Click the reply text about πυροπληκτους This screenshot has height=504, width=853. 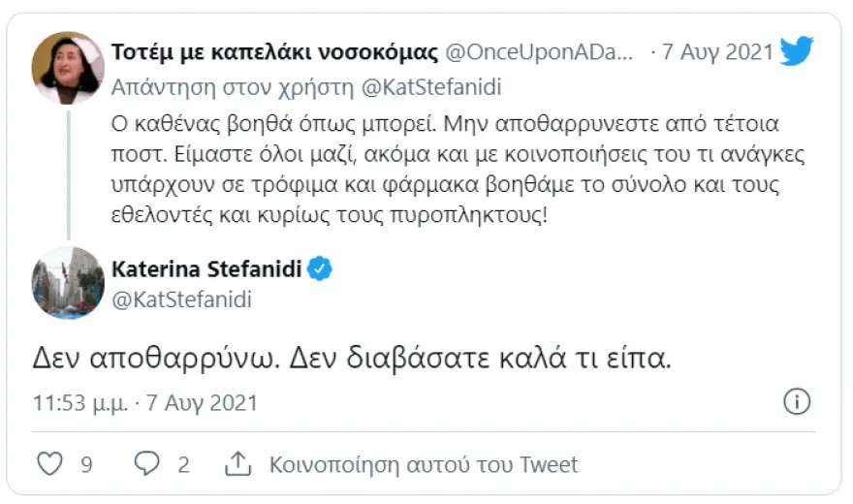458,170
